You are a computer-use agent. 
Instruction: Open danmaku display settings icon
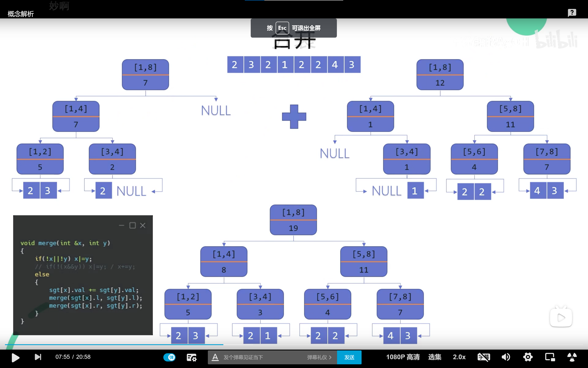[192, 357]
